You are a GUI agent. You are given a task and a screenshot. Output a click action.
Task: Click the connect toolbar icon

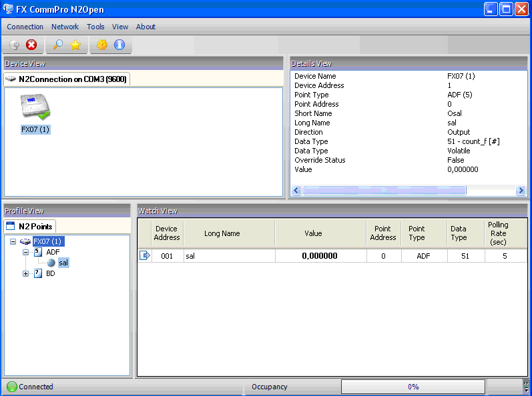(x=14, y=45)
